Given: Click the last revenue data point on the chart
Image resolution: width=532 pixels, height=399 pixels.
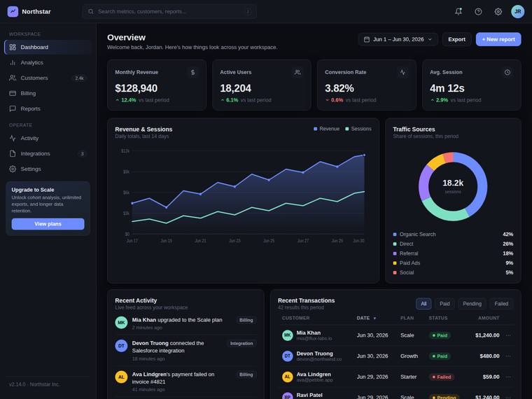Looking at the screenshot, I should 365,155.
